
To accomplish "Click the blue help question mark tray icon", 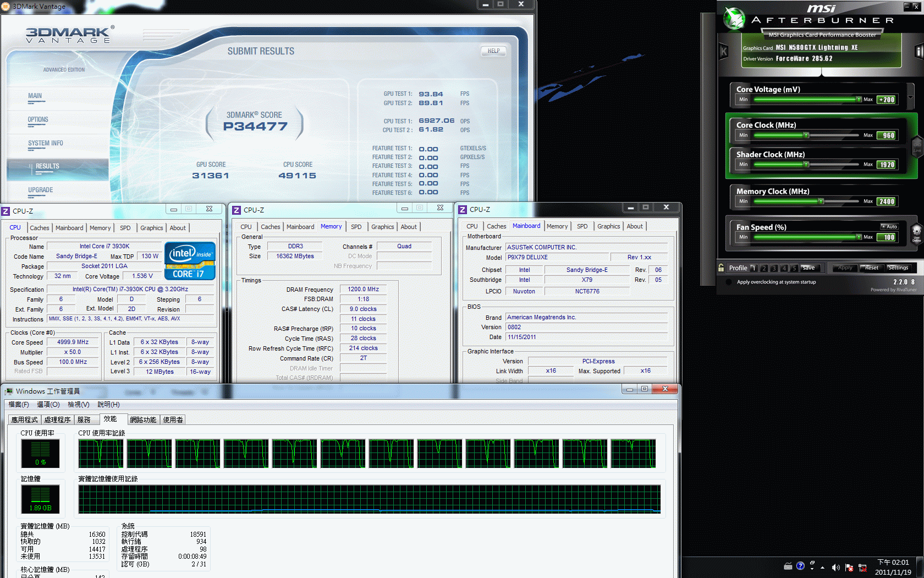I will point(800,566).
